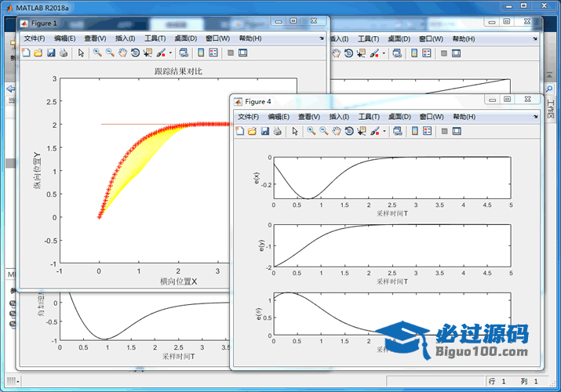
Task: Click Save Figure icon in Figure 1 toolbar
Action: (x=51, y=53)
